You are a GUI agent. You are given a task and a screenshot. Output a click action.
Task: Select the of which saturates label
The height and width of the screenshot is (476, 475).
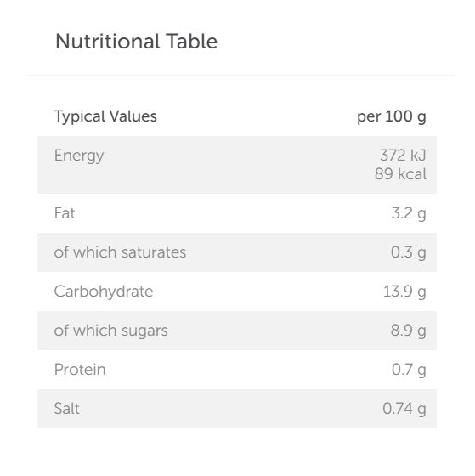click(120, 252)
